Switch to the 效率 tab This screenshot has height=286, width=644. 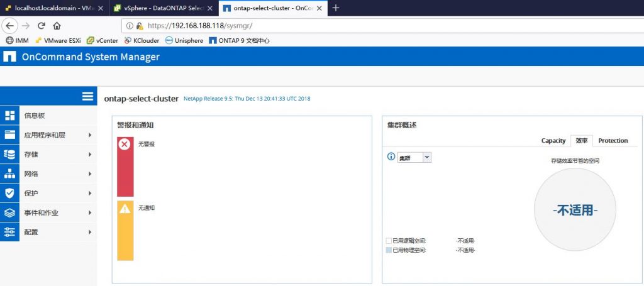click(582, 140)
